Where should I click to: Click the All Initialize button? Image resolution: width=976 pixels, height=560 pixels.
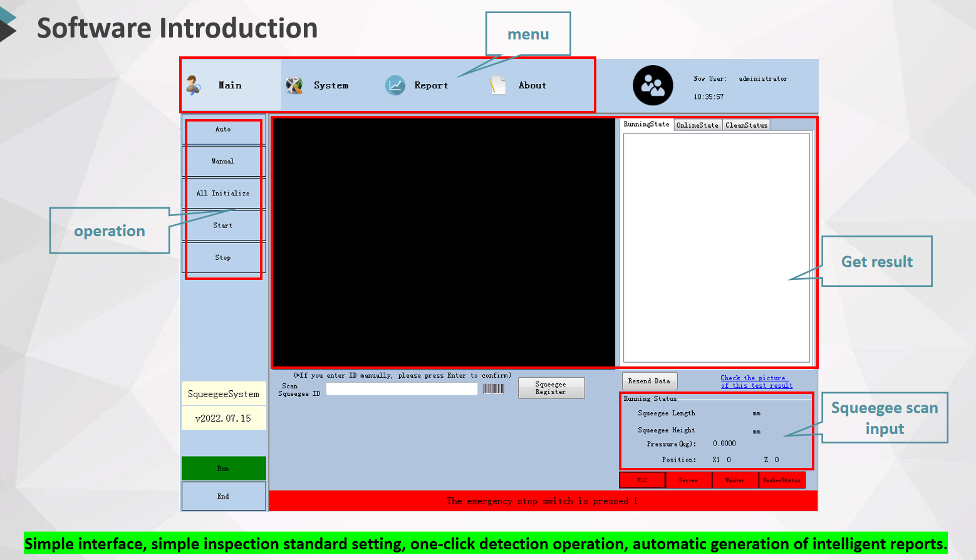coord(224,193)
